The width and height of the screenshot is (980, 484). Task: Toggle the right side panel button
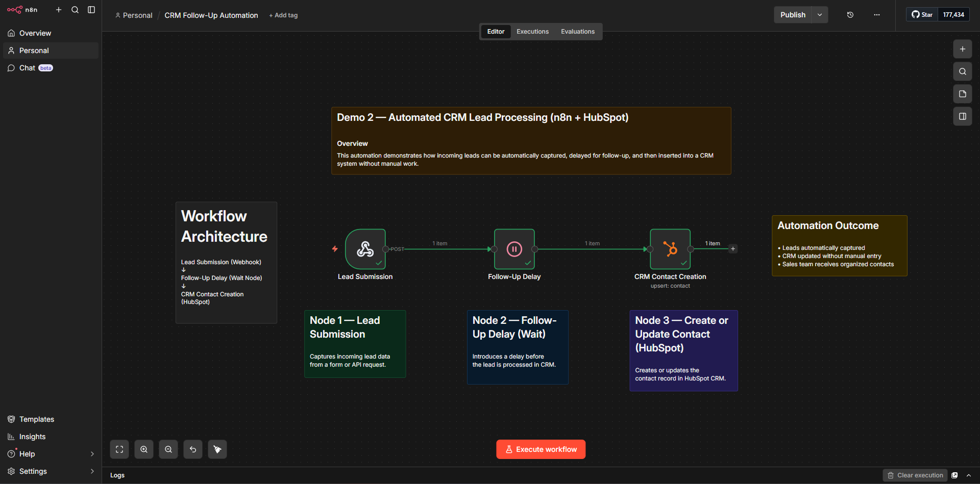tap(963, 116)
